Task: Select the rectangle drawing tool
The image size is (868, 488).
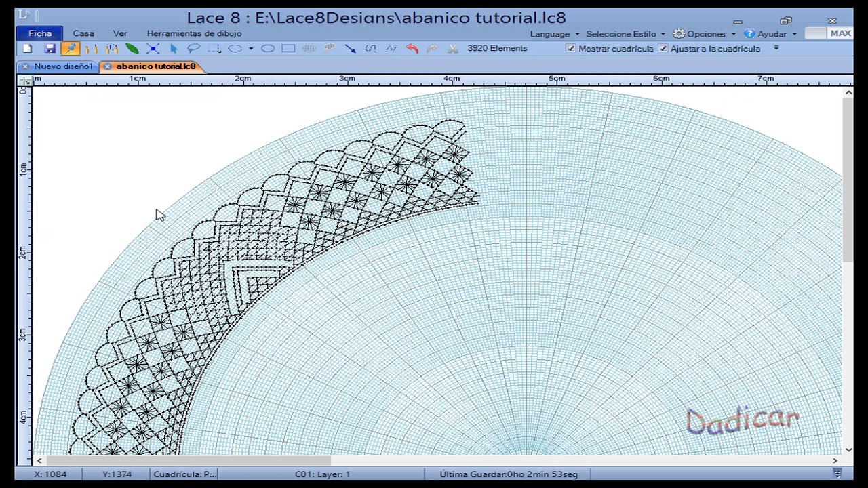Action: tap(288, 49)
